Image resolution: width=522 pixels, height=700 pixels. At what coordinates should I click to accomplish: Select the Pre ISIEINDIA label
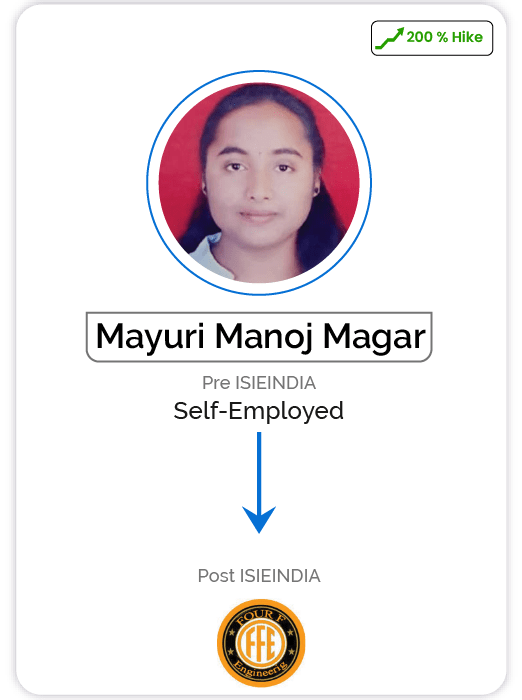coord(259,383)
